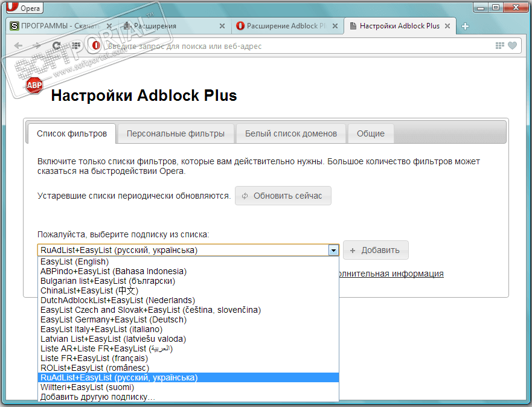Open the Общие settings tab
The height and width of the screenshot is (407, 532).
(x=371, y=133)
